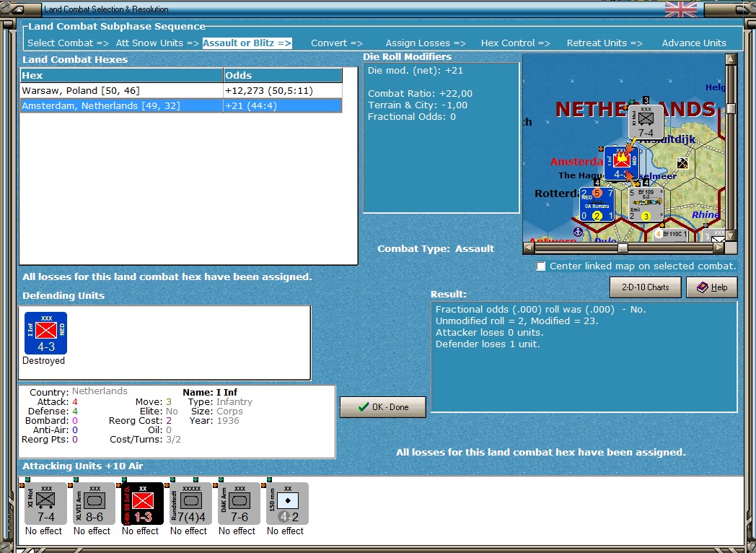
Task: Select the Warsaw, Poland combat hex row
Action: 181,90
